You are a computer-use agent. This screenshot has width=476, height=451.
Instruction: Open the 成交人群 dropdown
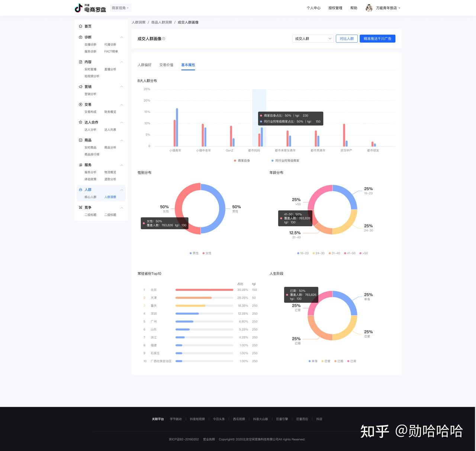coord(313,39)
